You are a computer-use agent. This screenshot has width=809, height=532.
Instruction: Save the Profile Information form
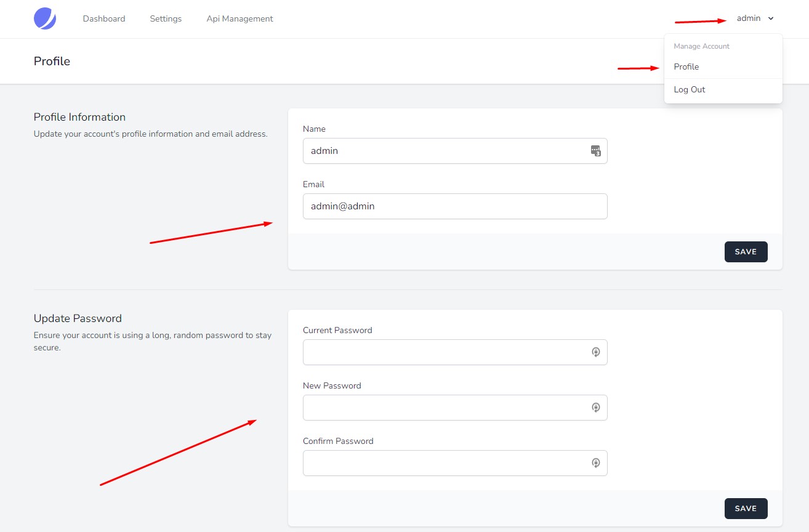[x=746, y=252]
